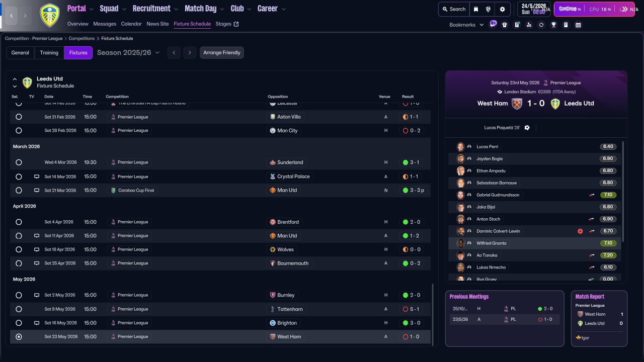Open the 9+ notifications chat icon

tap(493, 24)
